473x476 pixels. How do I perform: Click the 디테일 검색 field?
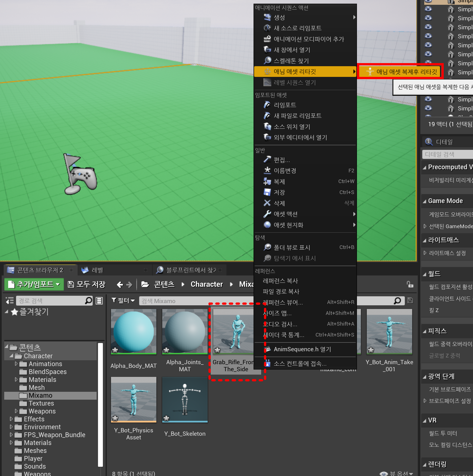pos(447,154)
